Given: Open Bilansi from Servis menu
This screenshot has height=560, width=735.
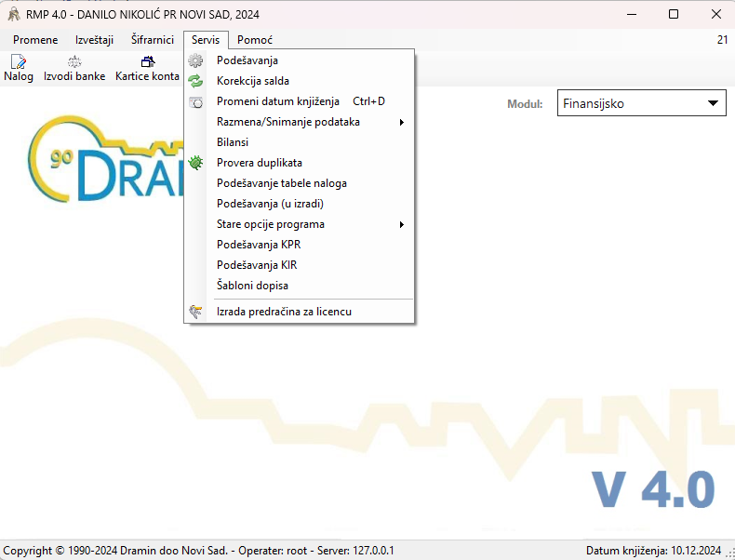Looking at the screenshot, I should click(299, 142).
